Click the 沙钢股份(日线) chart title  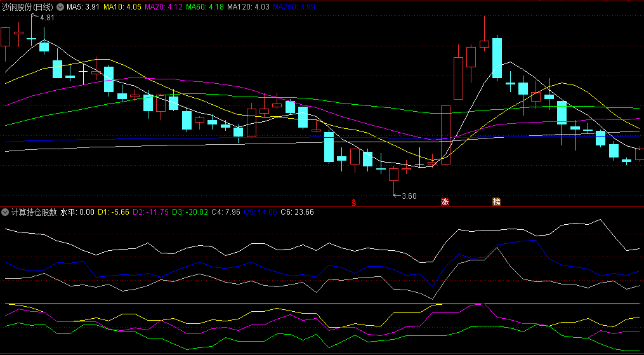pyautogui.click(x=28, y=6)
